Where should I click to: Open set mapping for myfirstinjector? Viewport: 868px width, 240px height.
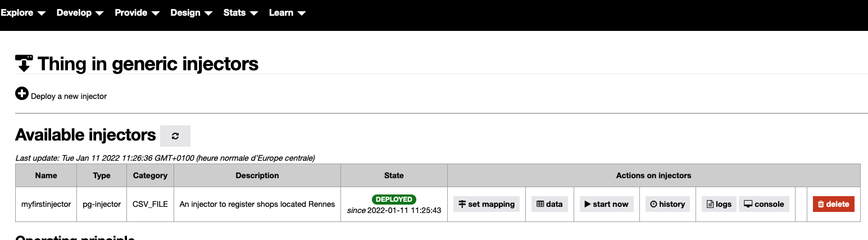tap(487, 204)
